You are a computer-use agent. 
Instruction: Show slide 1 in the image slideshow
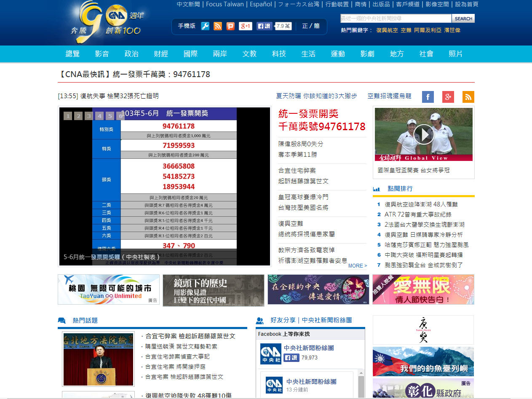68,116
